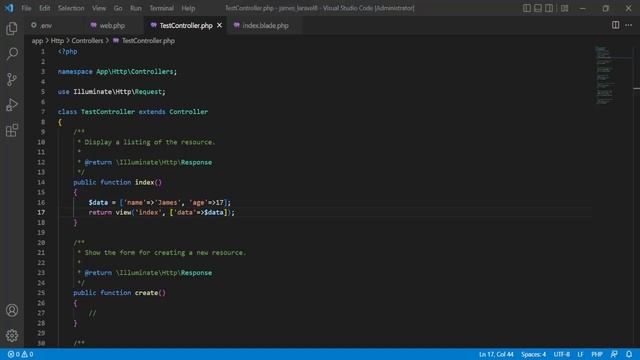Open the Go menu
This screenshot has width=640, height=360.
point(118,8)
